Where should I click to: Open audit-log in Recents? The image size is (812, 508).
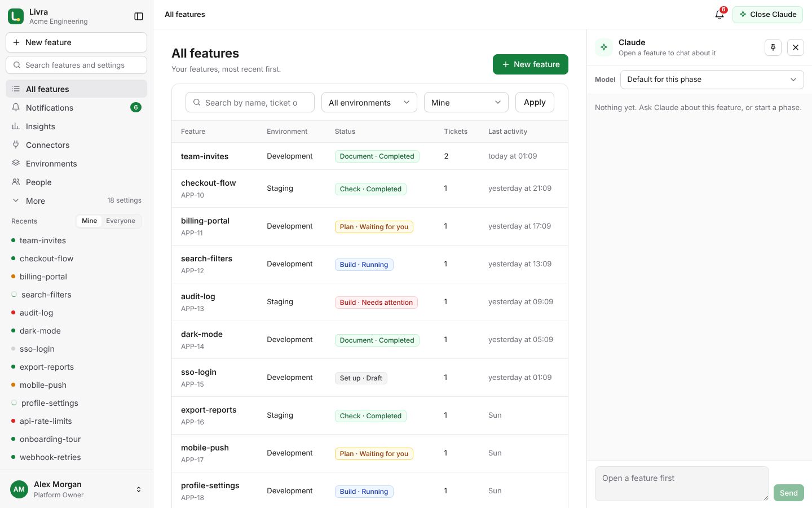point(76,313)
